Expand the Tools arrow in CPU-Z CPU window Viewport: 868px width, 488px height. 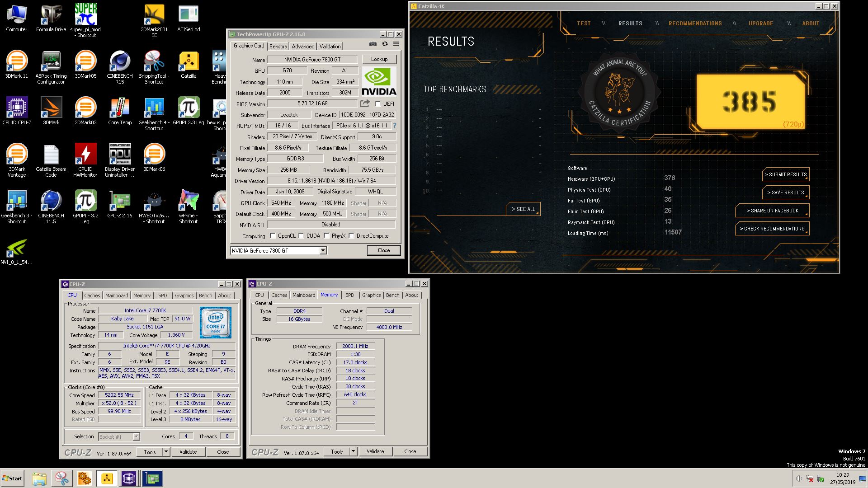[x=166, y=452]
